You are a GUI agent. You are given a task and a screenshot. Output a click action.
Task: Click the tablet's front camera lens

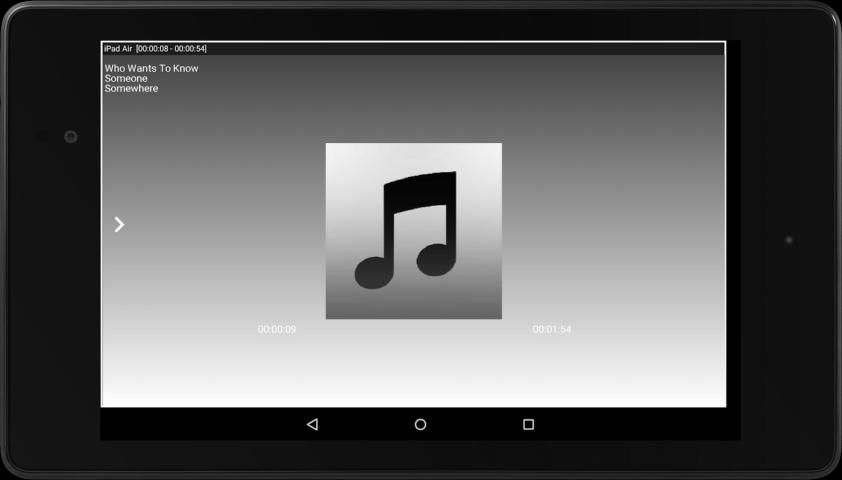71,137
